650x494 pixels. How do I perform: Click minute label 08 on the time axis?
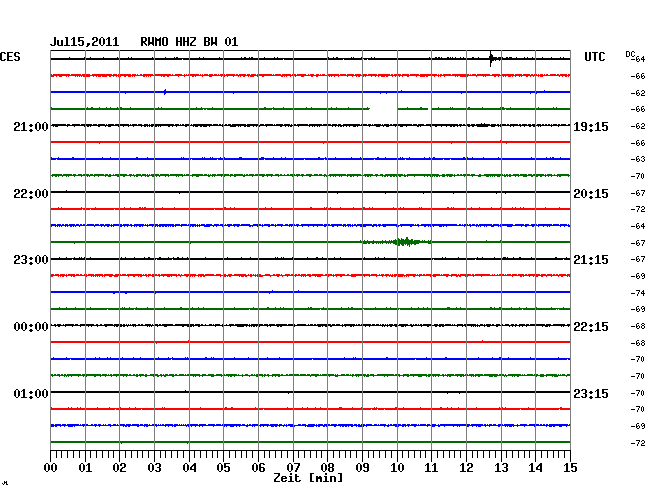click(327, 468)
